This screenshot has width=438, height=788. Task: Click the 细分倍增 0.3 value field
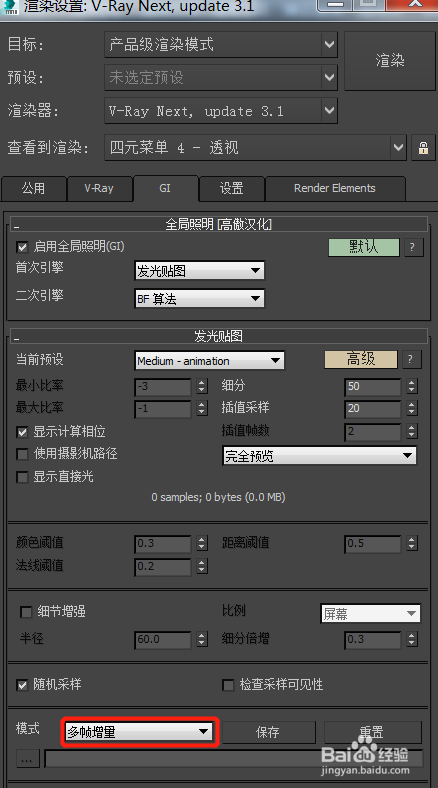[x=373, y=640]
